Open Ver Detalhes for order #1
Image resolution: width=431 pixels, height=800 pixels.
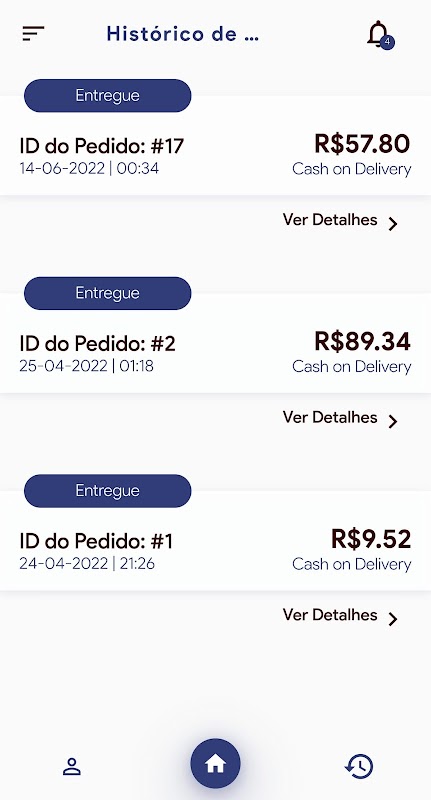coord(330,615)
